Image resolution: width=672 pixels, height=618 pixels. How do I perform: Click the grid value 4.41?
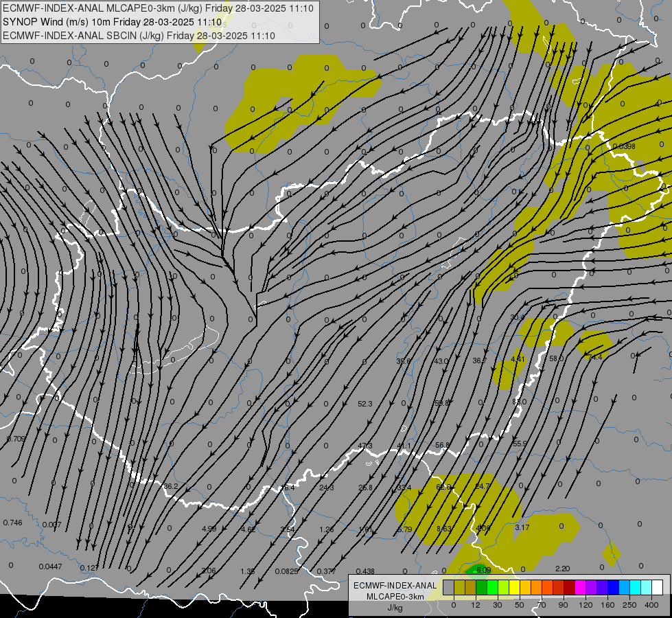518,359
